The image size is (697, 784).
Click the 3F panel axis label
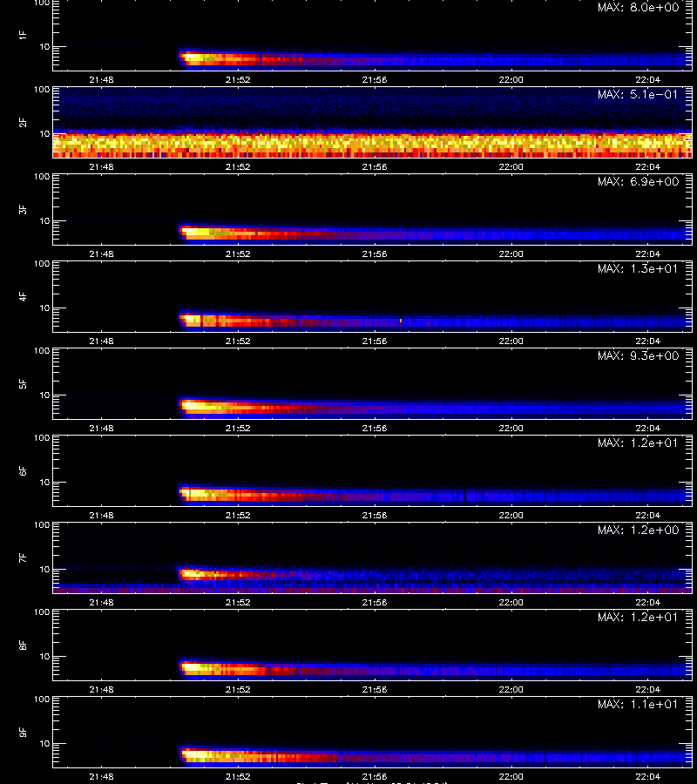pyautogui.click(x=22, y=209)
